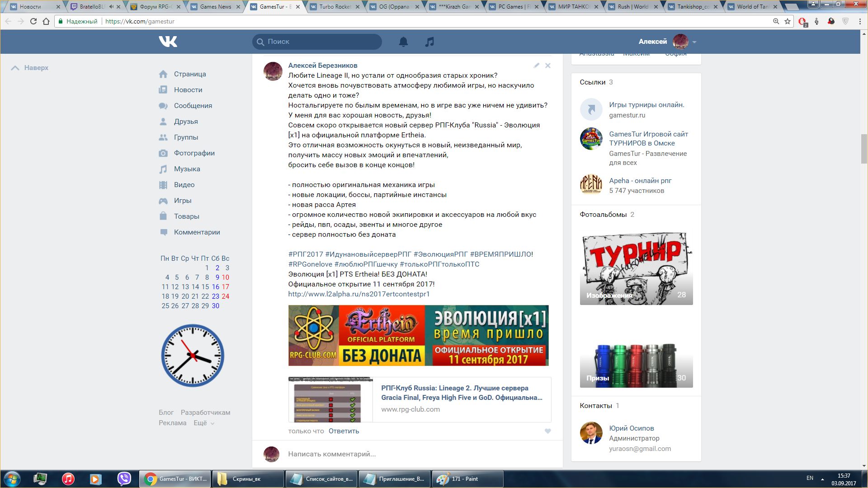Switch to the Tankishop tab
This screenshot has width=868, height=488.
pyautogui.click(x=693, y=7)
